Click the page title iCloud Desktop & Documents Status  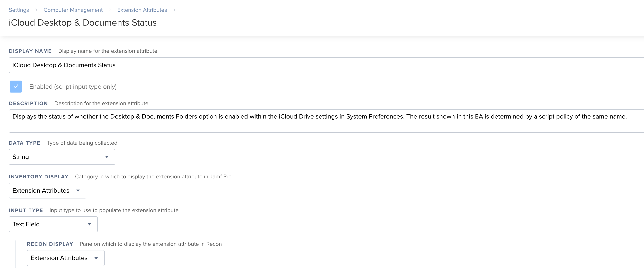tap(83, 23)
